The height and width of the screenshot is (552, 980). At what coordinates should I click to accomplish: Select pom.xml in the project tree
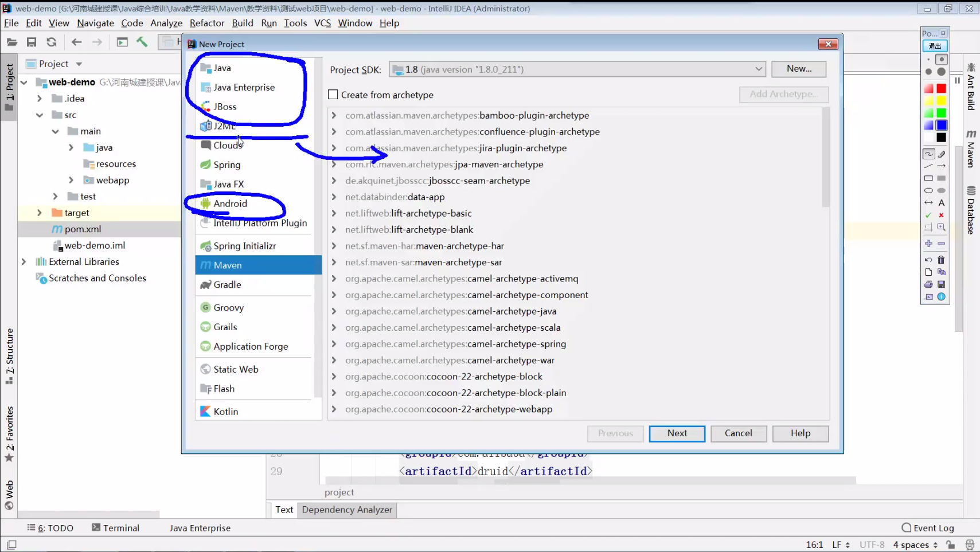coord(83,229)
